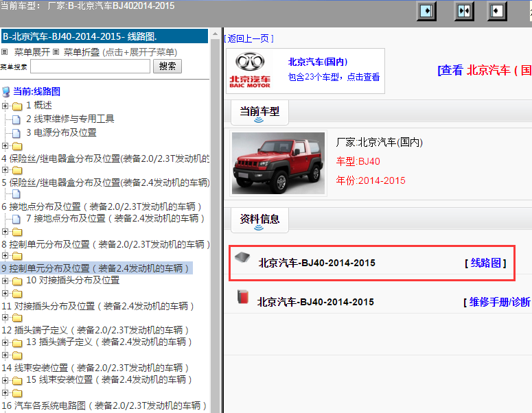Screen dimensions: 532x413
Task: Open the red BJ40 car thumbnail
Action: (x=278, y=163)
